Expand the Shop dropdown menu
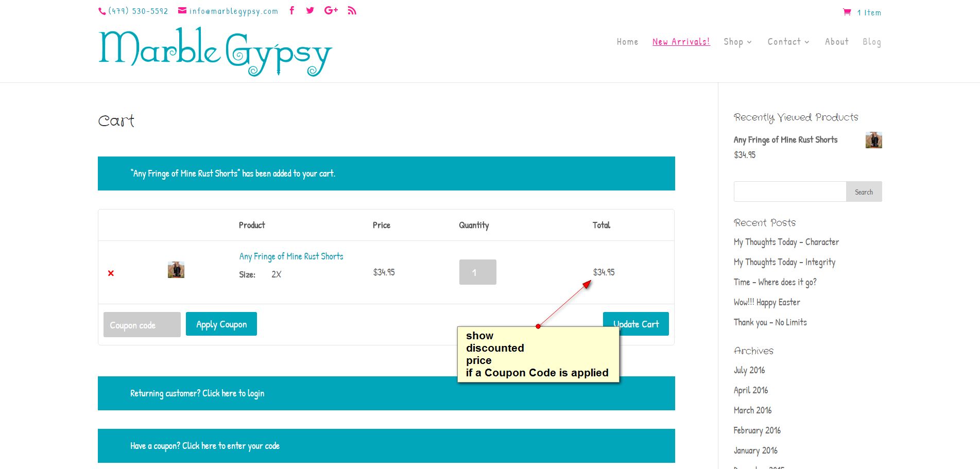Screen dimensions: 980x469 737,42
